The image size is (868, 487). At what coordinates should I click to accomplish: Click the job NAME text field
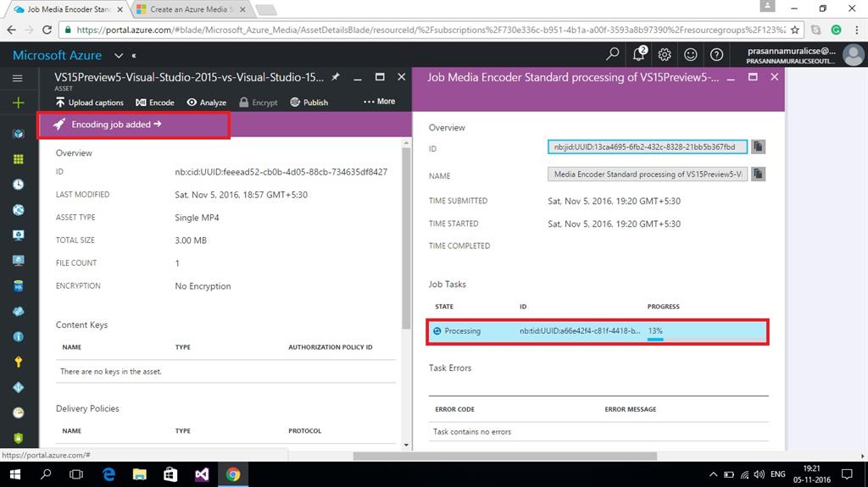pyautogui.click(x=647, y=174)
